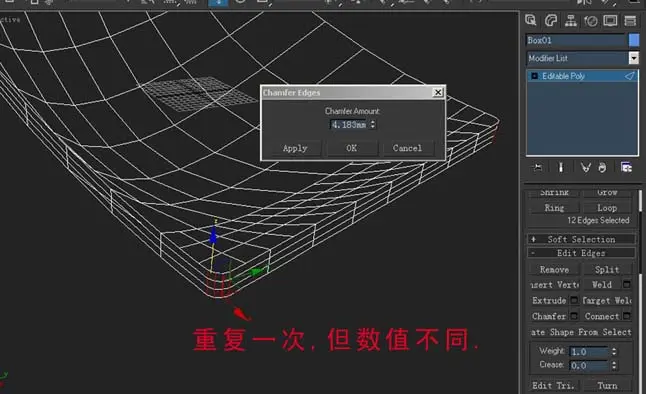
Task: Open Configure Modifier Sets icon
Action: tap(626, 167)
